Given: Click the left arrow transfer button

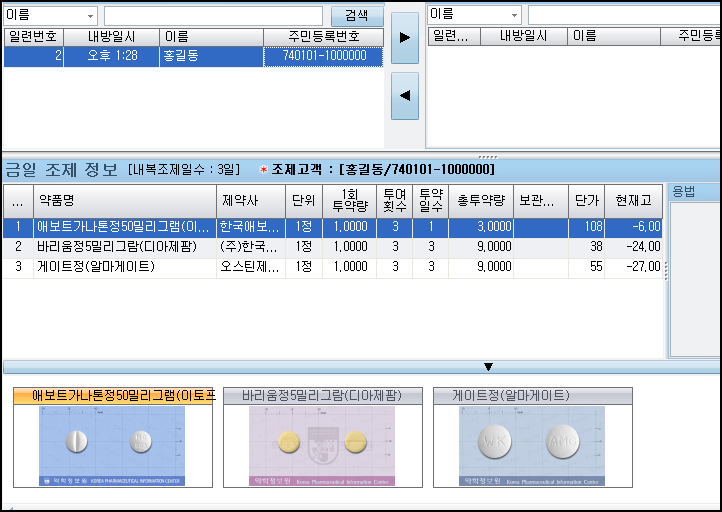Looking at the screenshot, I should click(x=404, y=95).
